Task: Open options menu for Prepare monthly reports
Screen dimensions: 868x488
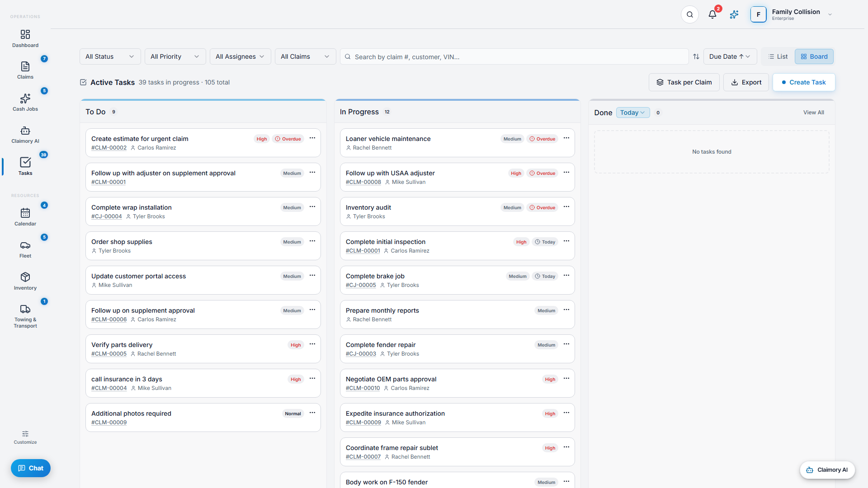Action: [x=566, y=310]
